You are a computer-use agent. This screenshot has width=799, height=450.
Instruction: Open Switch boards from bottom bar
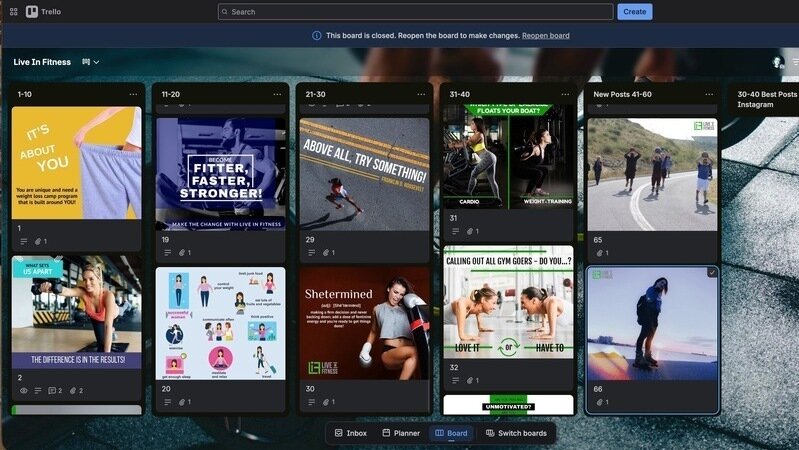coord(516,433)
